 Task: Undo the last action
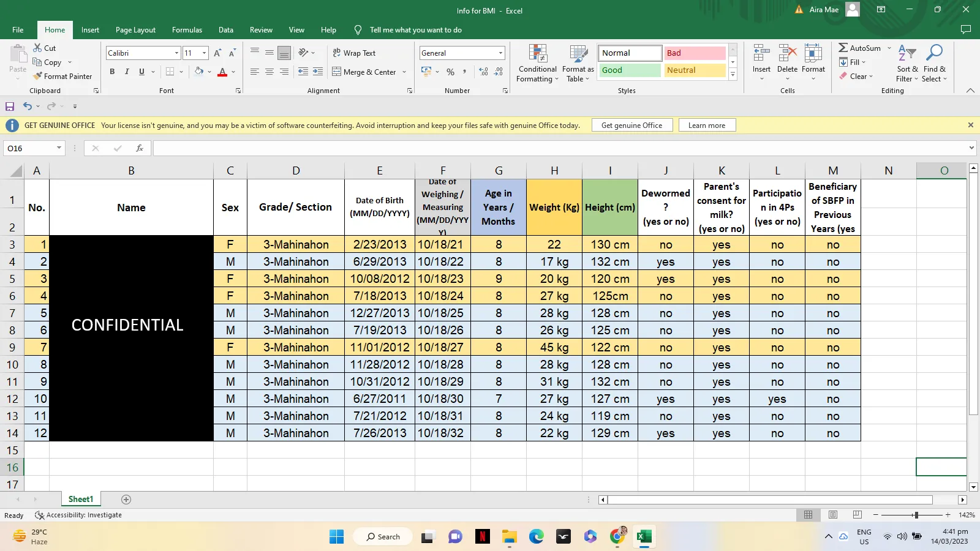[x=27, y=106]
